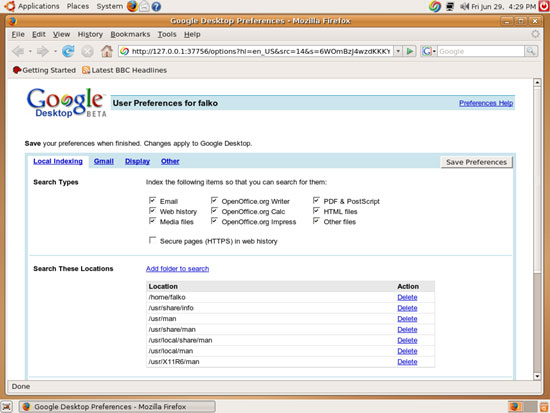Click the Show Desktop icon in bottom panel

pyautogui.click(x=7, y=407)
